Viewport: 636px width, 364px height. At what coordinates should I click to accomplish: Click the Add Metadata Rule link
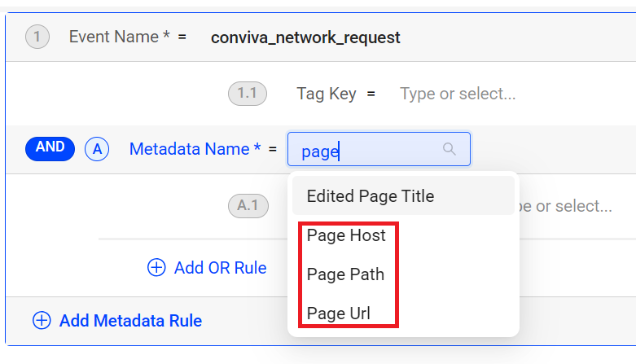pos(130,321)
